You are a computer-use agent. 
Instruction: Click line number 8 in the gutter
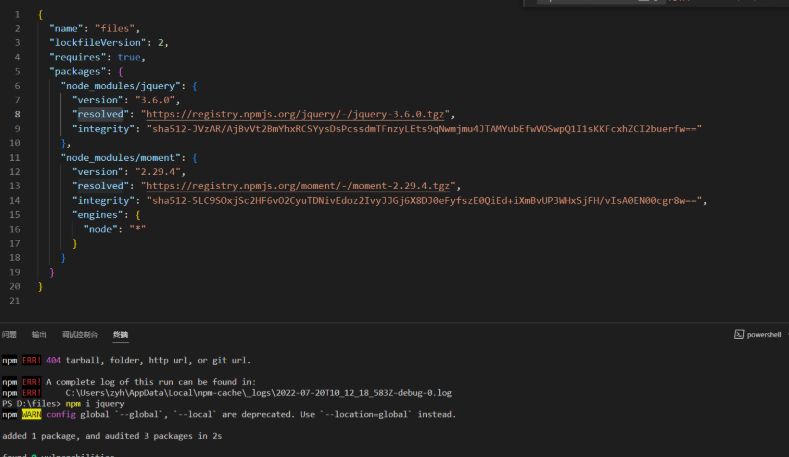click(x=17, y=114)
